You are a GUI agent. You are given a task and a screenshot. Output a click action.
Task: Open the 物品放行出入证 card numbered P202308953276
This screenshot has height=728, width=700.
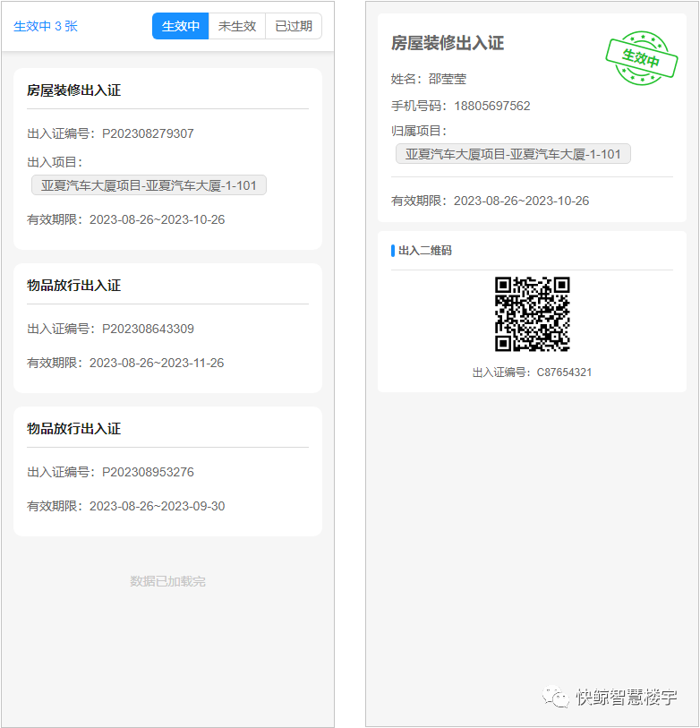click(167, 471)
